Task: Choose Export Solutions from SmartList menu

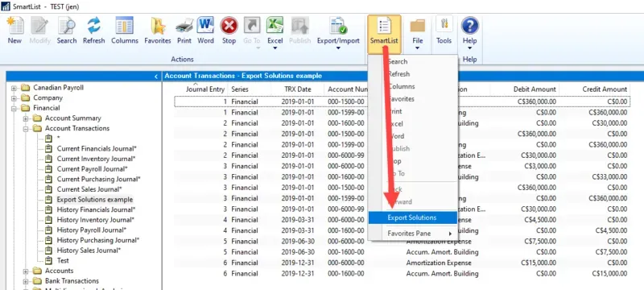Action: pos(412,217)
